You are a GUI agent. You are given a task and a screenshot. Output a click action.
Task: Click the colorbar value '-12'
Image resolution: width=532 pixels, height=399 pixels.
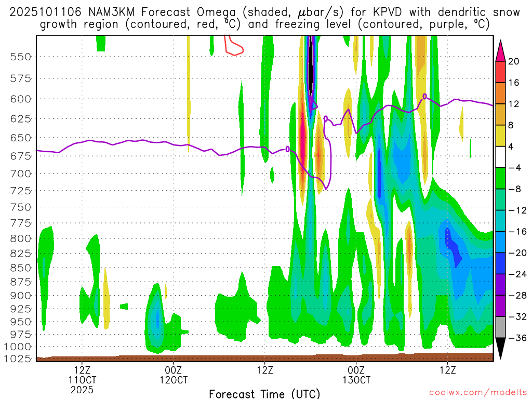(x=517, y=210)
